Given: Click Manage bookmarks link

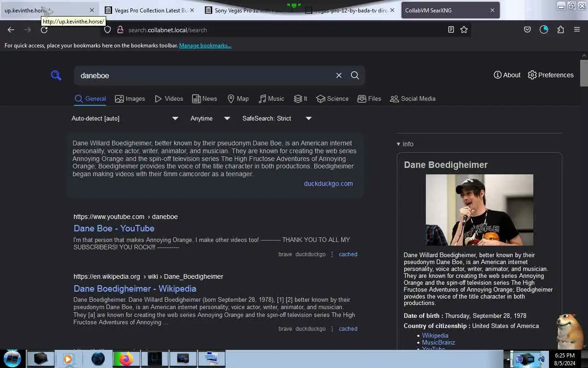Looking at the screenshot, I should 205,46.
